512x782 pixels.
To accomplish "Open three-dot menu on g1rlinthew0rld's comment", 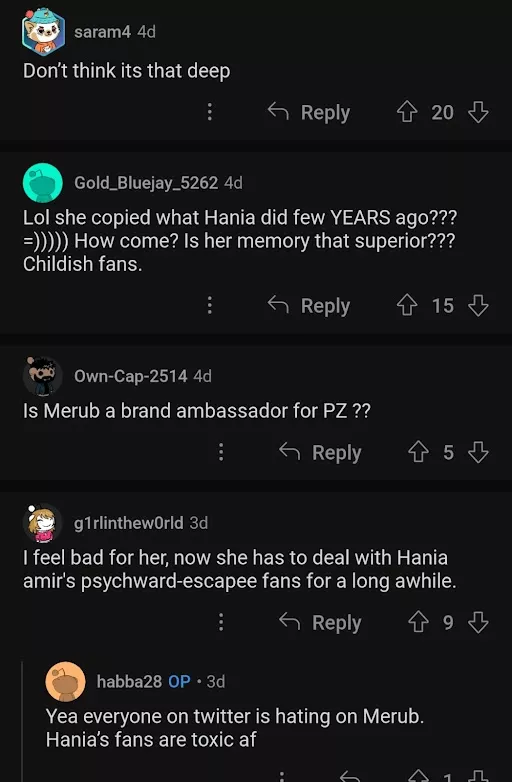I will 221,622.
